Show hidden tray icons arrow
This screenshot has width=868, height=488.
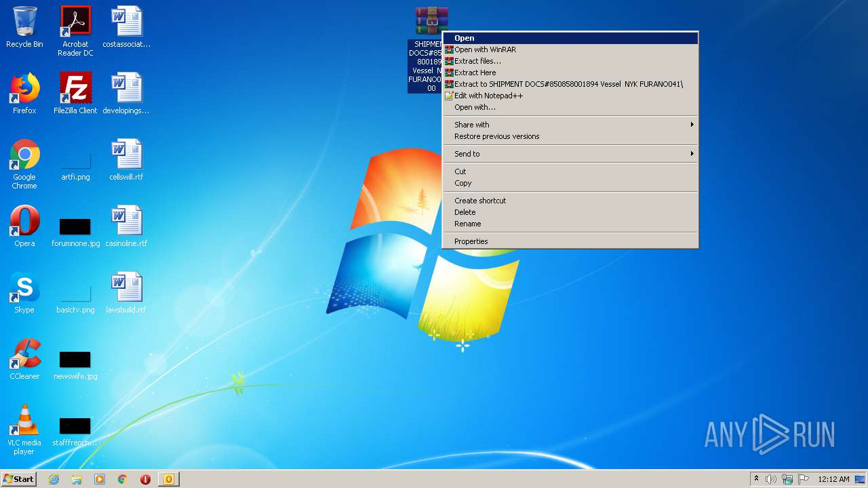(x=756, y=479)
